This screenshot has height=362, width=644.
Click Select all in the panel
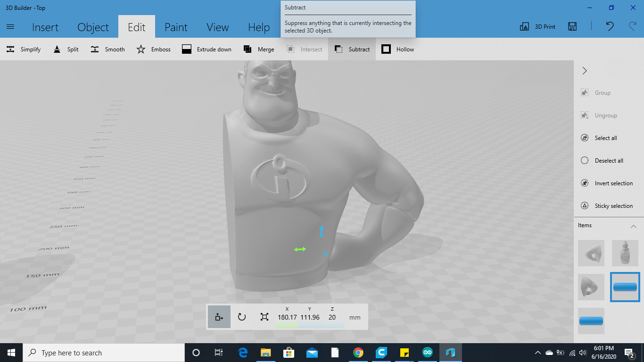(603, 138)
